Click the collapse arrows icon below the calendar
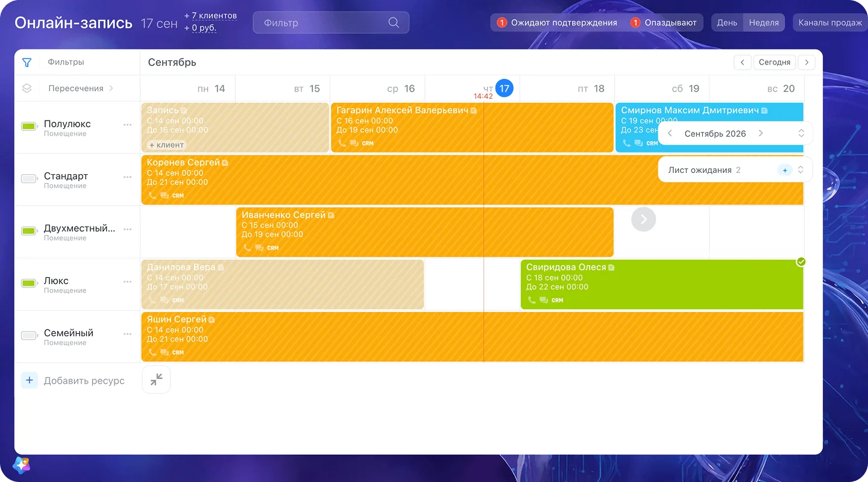Screen dimensions: 868x482 pos(156,379)
